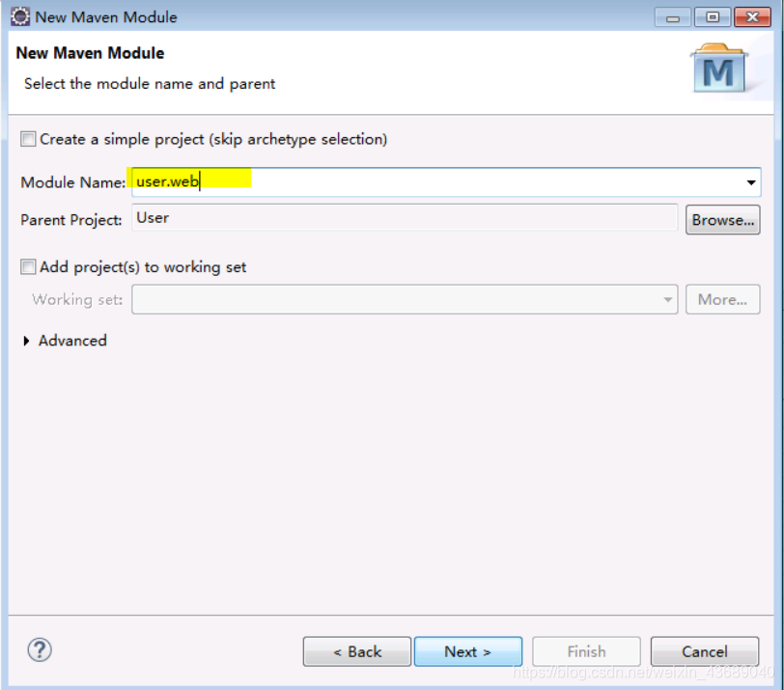Screen dimensions: 784x690
Task: Click the Finish button
Action: [x=586, y=651]
